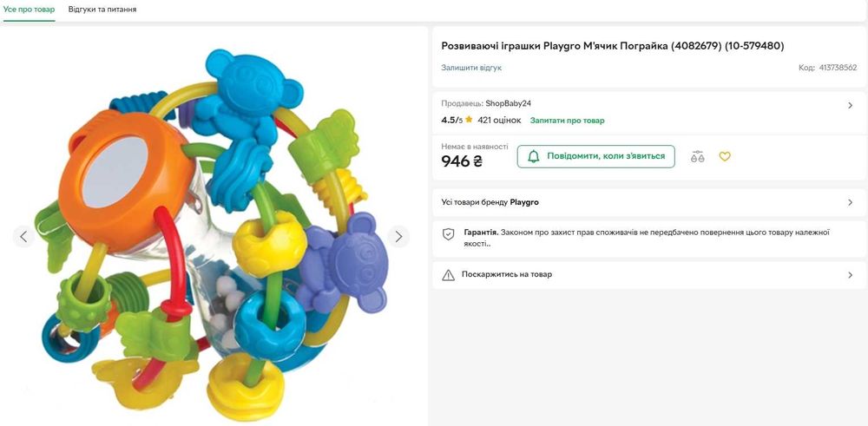Click "Запитати про товар" link
Screen dimensions: 868x426
[x=567, y=121]
